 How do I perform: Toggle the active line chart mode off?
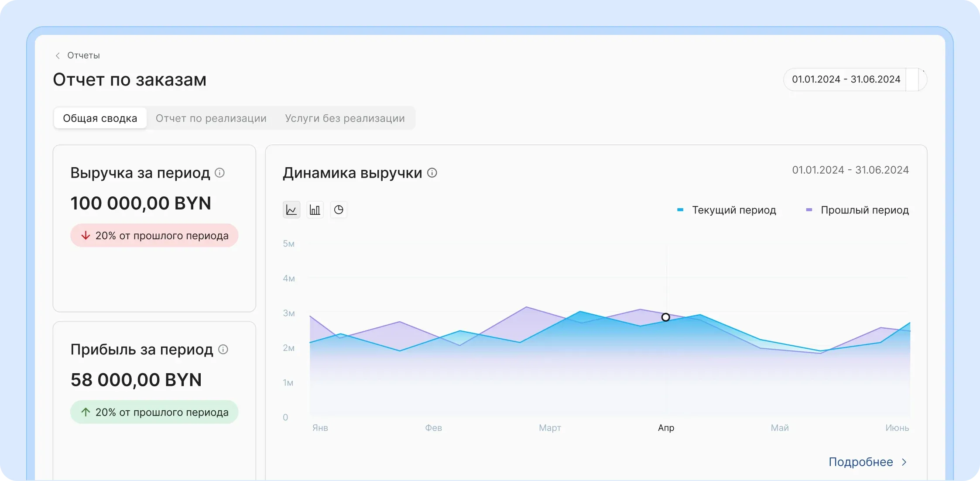[x=291, y=210]
